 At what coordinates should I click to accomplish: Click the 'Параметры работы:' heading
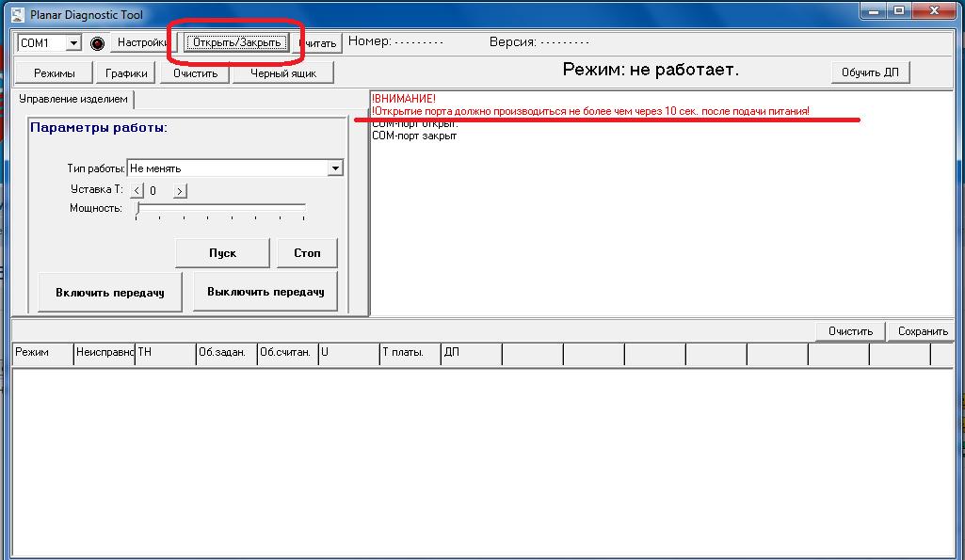pyautogui.click(x=99, y=128)
